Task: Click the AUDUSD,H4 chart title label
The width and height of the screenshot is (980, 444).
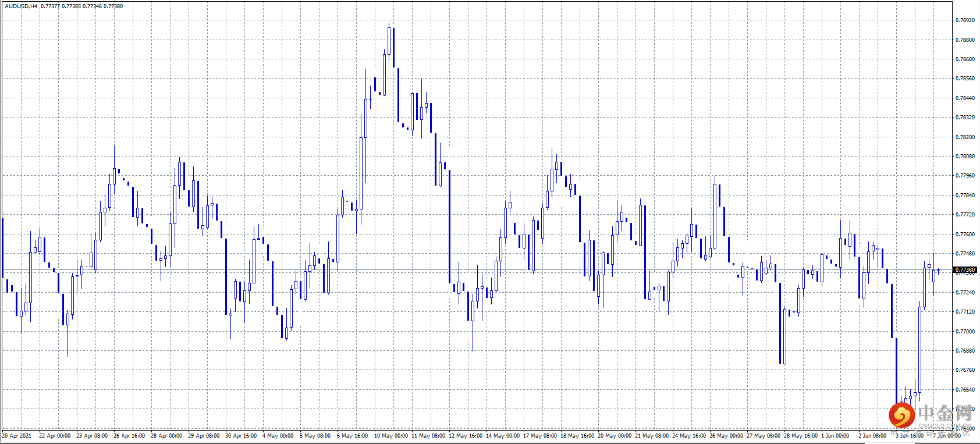Action: point(21,6)
